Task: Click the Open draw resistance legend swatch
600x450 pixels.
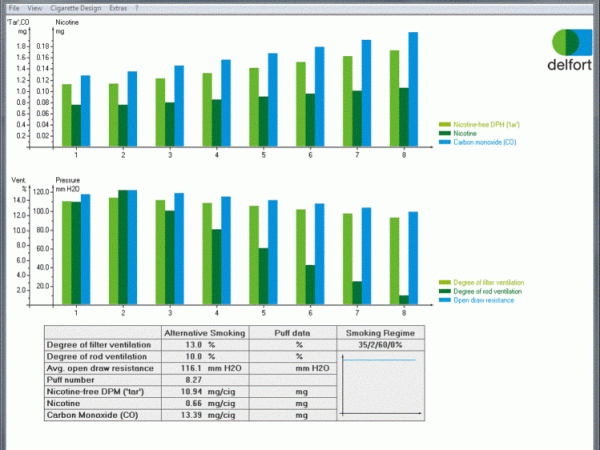Action: coord(445,300)
